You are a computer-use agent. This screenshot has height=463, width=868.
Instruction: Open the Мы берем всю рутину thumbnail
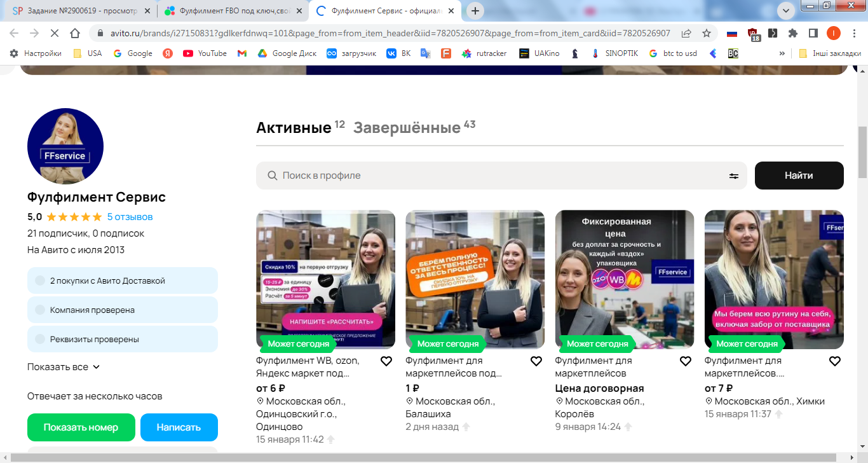pyautogui.click(x=774, y=279)
